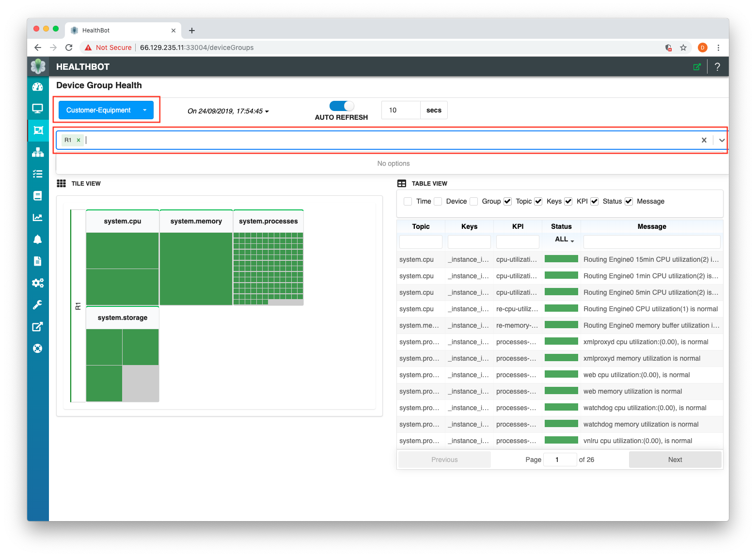The height and width of the screenshot is (557, 756).
Task: Open the date and time dropdown
Action: [x=228, y=111]
